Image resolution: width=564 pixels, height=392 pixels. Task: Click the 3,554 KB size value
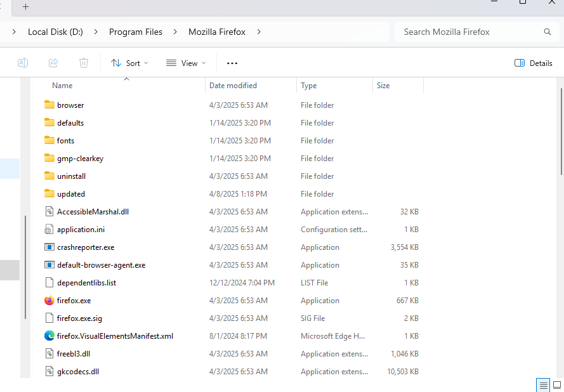point(405,247)
